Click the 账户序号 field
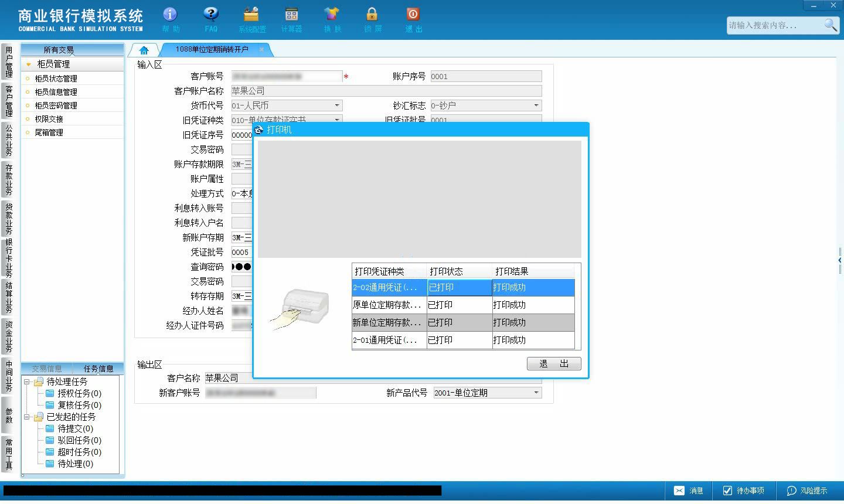 486,76
